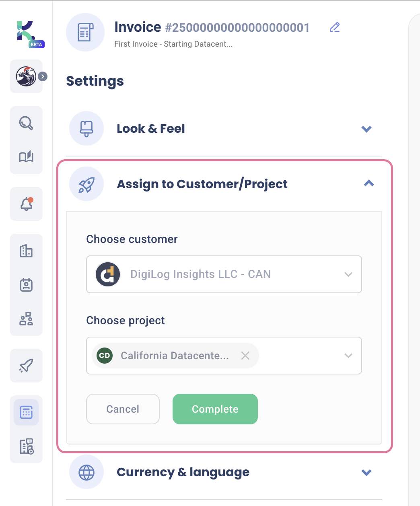
Task: Select the company building icon in sidebar
Action: [26, 251]
